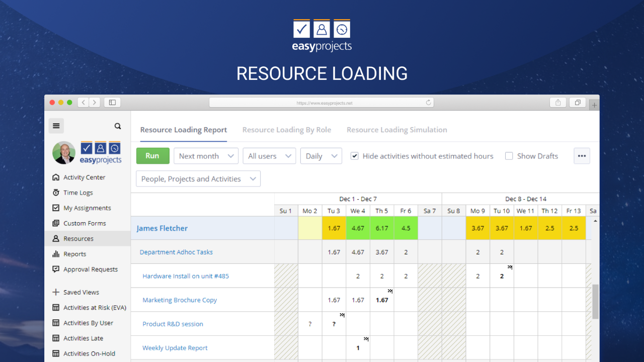Click James Fletcher's Fr 6 cell 4.5
This screenshot has width=644, height=362.
[406, 228]
